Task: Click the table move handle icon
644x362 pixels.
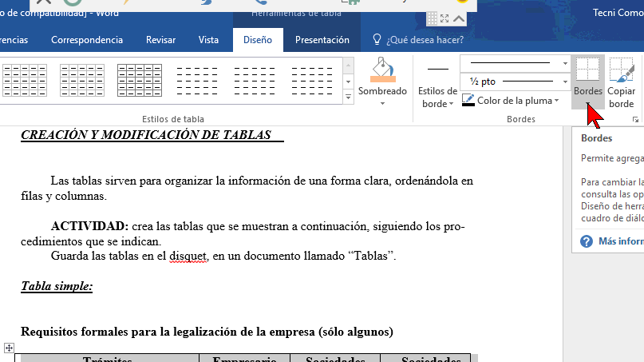Action: (9, 348)
